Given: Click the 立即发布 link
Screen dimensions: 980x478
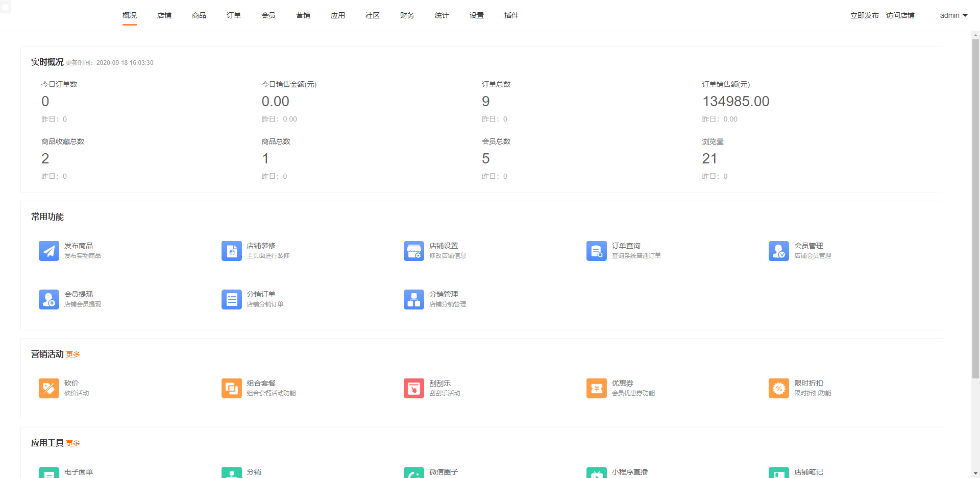Looking at the screenshot, I should (x=864, y=15).
